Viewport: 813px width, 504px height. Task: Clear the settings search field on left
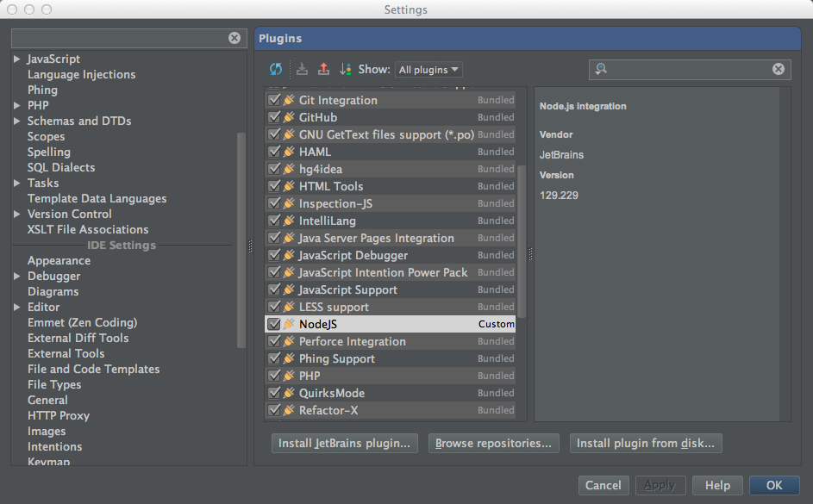coord(235,38)
